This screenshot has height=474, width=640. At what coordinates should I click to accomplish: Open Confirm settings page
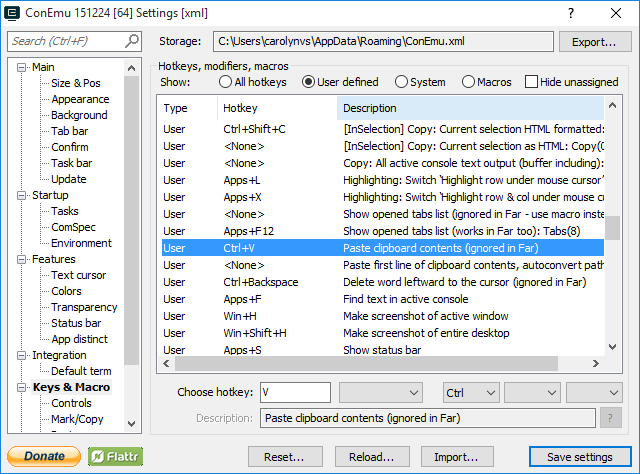tap(70, 147)
